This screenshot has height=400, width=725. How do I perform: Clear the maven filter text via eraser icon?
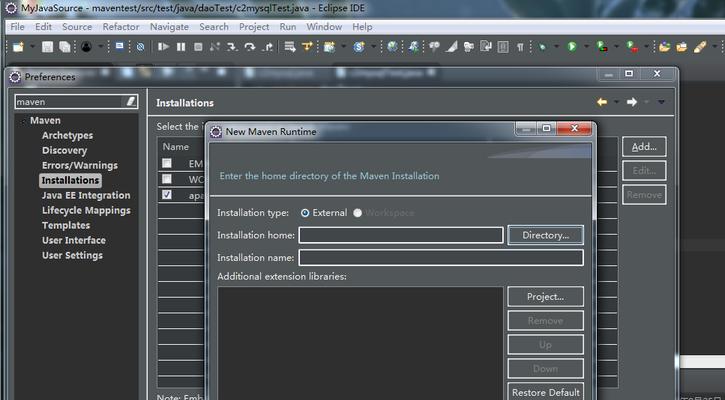click(131, 102)
